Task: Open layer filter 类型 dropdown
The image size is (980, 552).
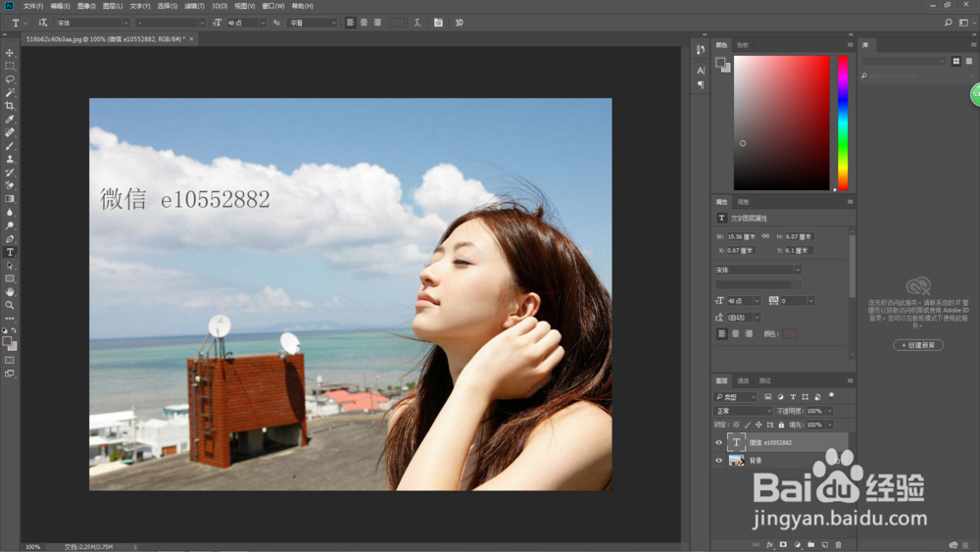Action: pyautogui.click(x=736, y=397)
